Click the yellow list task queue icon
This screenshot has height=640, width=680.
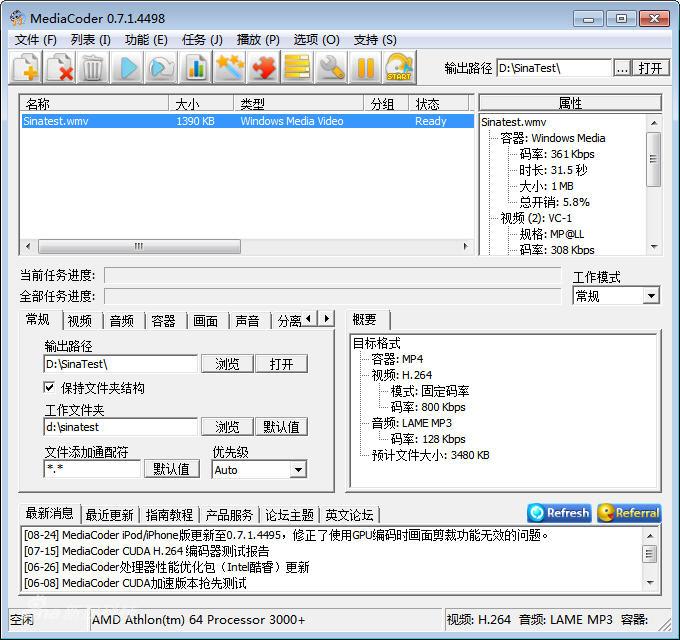[x=297, y=67]
